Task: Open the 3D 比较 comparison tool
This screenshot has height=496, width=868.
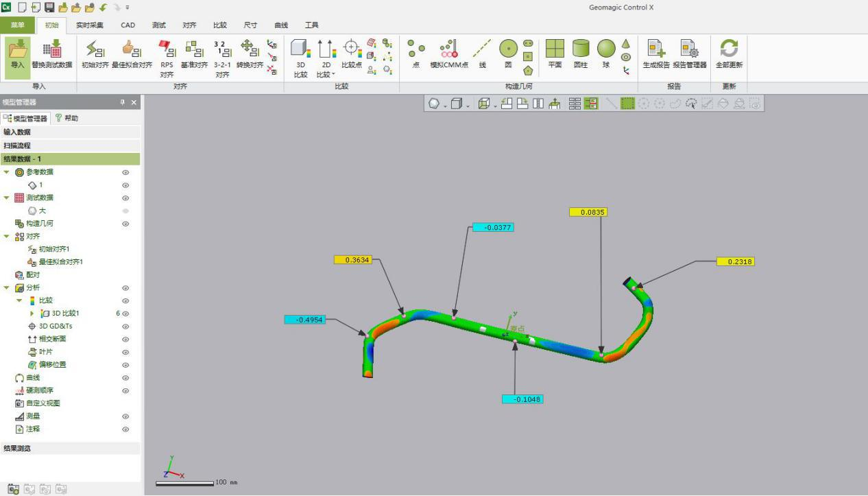Action: pyautogui.click(x=300, y=58)
